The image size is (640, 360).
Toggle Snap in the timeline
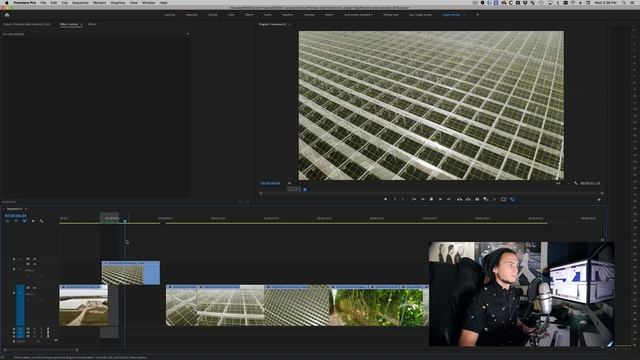click(16, 221)
